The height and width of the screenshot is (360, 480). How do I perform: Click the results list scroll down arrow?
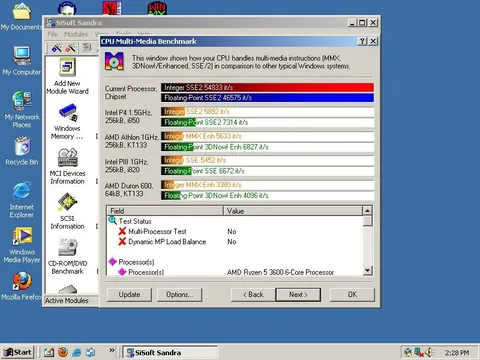(367, 270)
